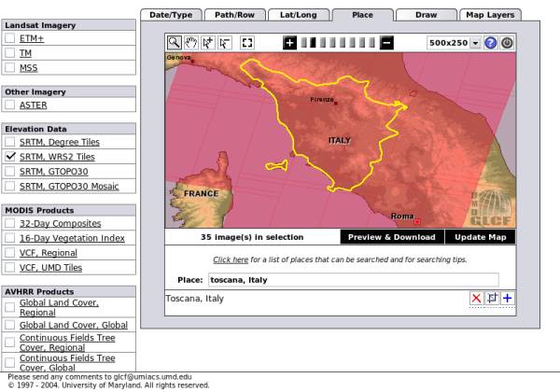The width and height of the screenshot is (560, 392).
Task: Uncheck SRTM, WRS2 Tiles
Action: click(9, 158)
